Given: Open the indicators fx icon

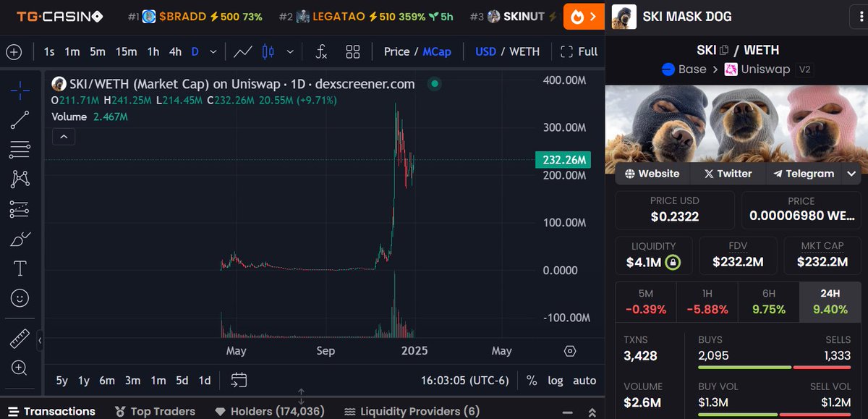Looking at the screenshot, I should tap(322, 52).
